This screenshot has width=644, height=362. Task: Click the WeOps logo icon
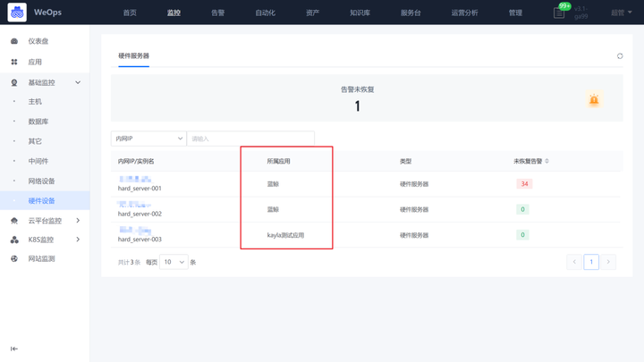(x=17, y=13)
